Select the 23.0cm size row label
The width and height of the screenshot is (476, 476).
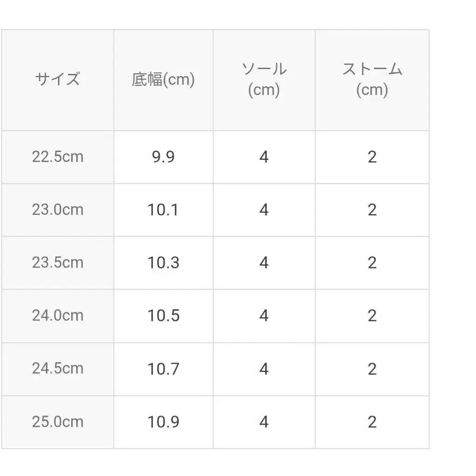[x=58, y=209]
